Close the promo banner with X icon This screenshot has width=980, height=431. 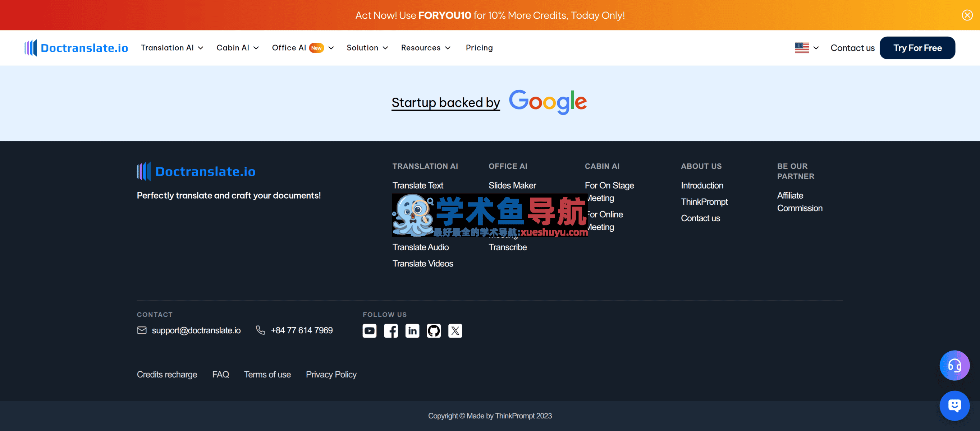click(967, 15)
